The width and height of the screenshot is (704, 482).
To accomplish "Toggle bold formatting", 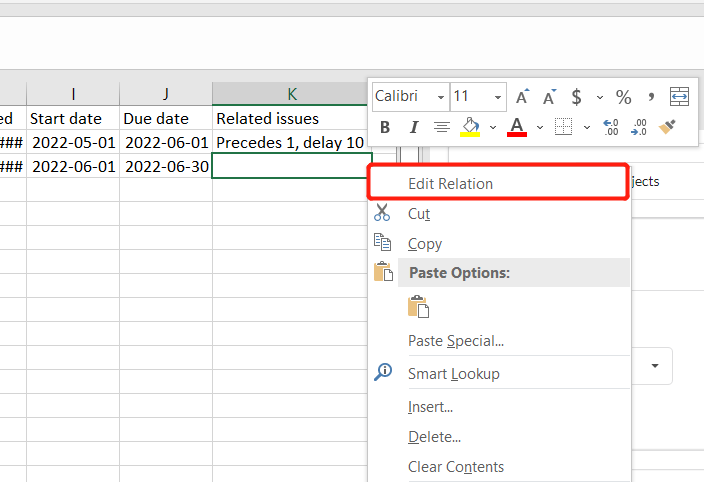I will (x=385, y=127).
